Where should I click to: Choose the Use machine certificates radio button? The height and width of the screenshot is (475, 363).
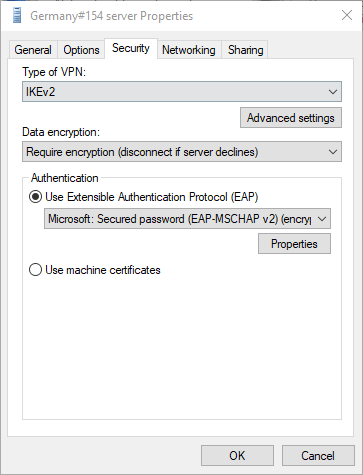[35, 270]
